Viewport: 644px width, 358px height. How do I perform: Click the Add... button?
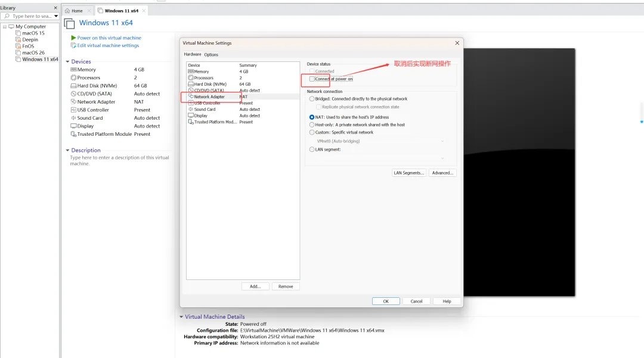(x=255, y=287)
